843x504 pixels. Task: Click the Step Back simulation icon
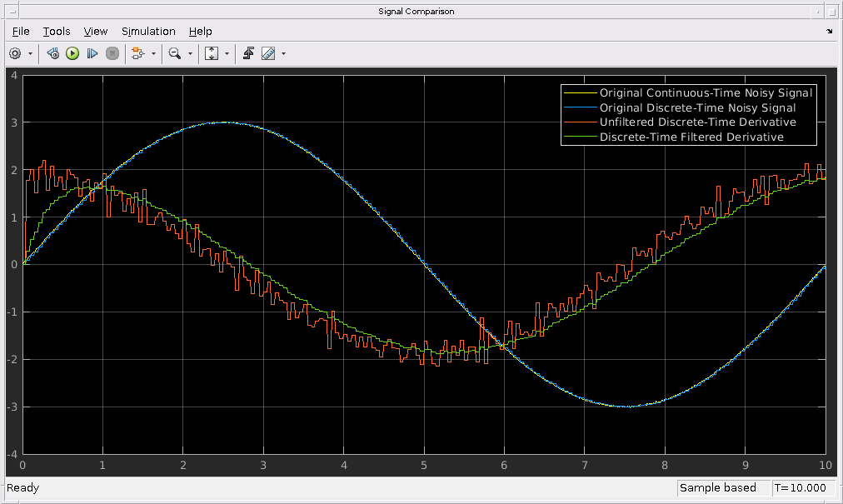(x=52, y=53)
